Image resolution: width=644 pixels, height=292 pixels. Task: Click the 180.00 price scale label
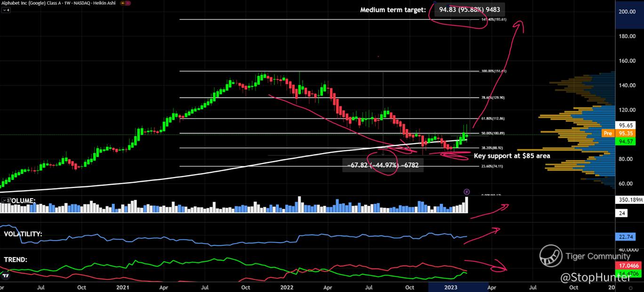pyautogui.click(x=628, y=36)
